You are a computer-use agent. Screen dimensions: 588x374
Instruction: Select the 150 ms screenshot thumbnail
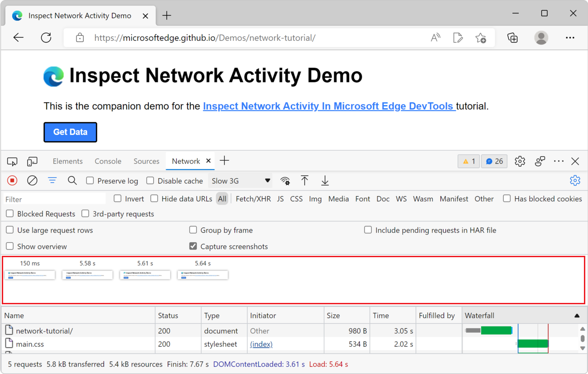point(30,275)
